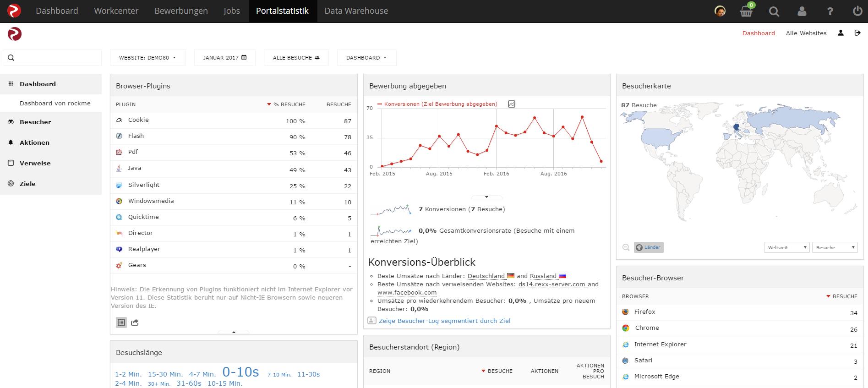Open the JANUAR 2017 date picker
868x388 pixels.
[x=225, y=58]
